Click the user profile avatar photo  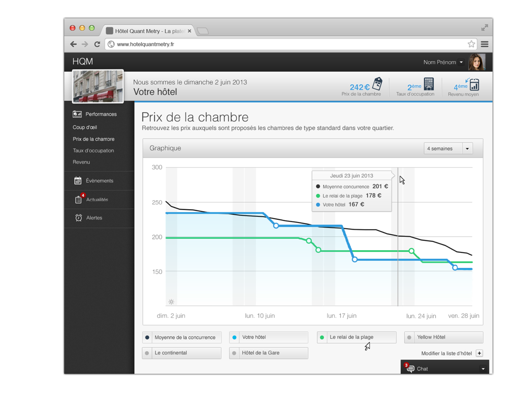[x=477, y=62]
